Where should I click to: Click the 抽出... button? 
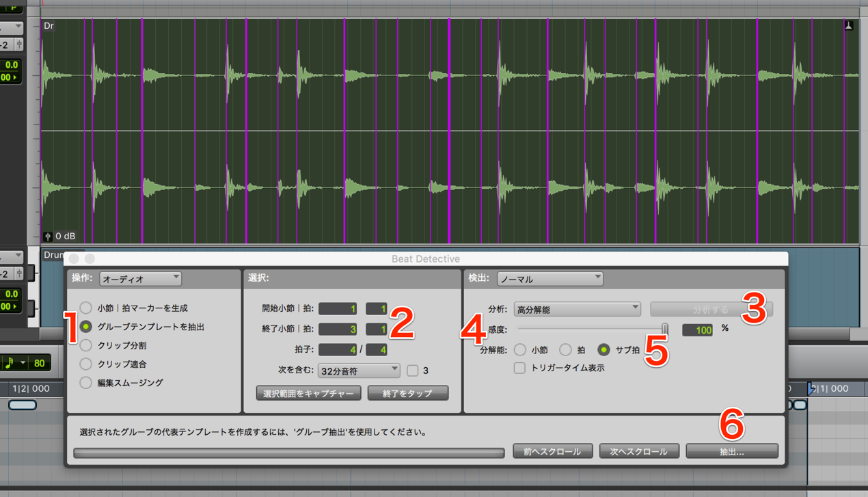[732, 451]
